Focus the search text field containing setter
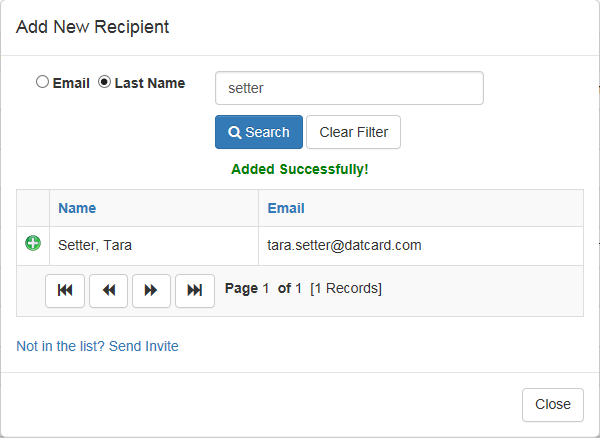This screenshot has width=600, height=438. tap(349, 88)
